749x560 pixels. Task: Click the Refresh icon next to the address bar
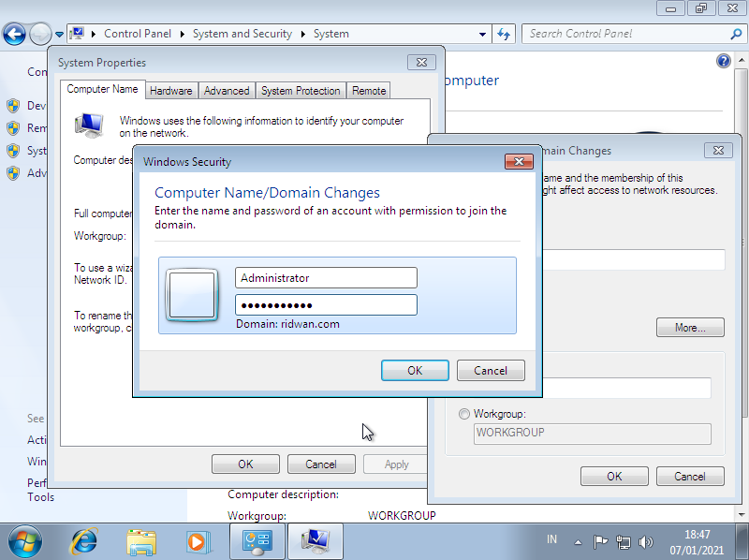[504, 34]
